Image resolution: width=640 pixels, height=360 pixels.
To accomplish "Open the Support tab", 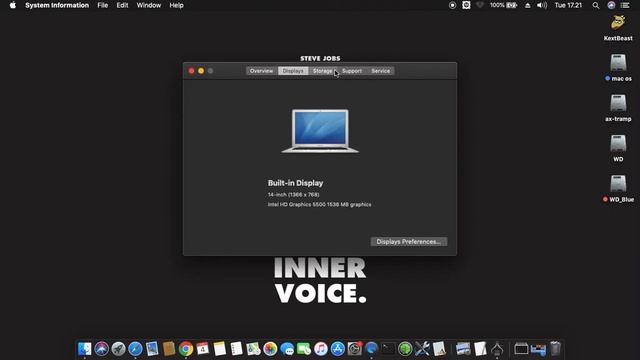I will [352, 71].
